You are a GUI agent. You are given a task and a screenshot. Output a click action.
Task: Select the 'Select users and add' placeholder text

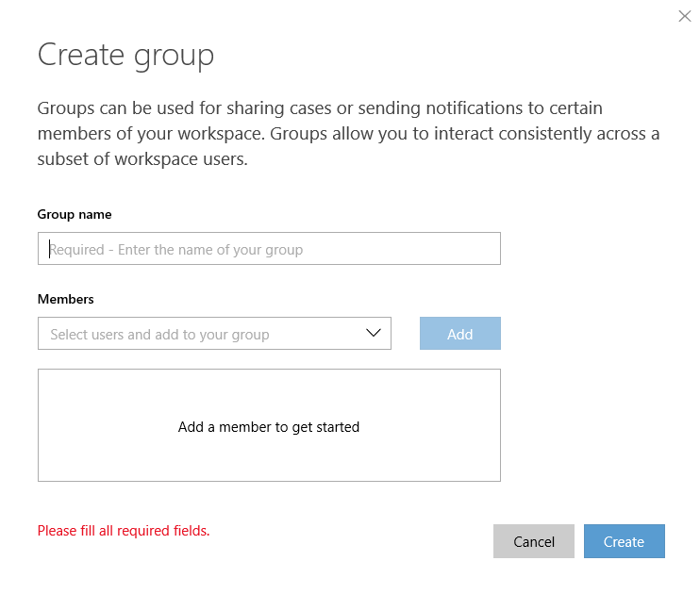coord(159,335)
